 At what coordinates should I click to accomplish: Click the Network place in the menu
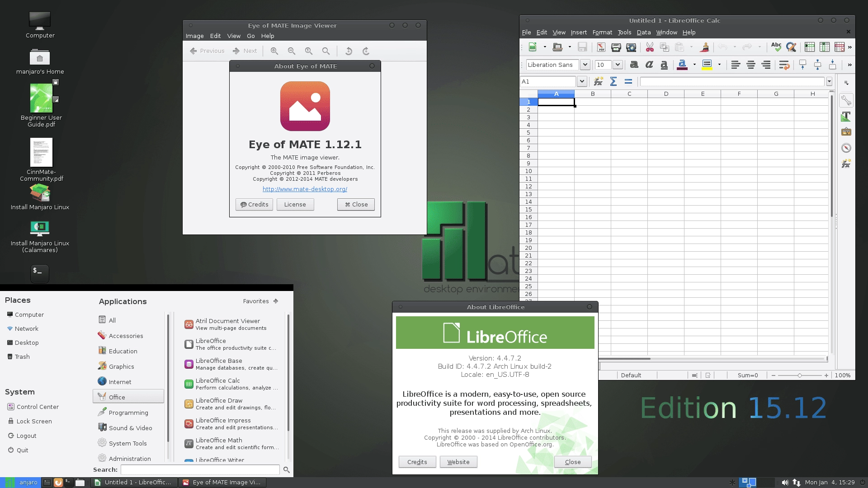click(x=23, y=328)
